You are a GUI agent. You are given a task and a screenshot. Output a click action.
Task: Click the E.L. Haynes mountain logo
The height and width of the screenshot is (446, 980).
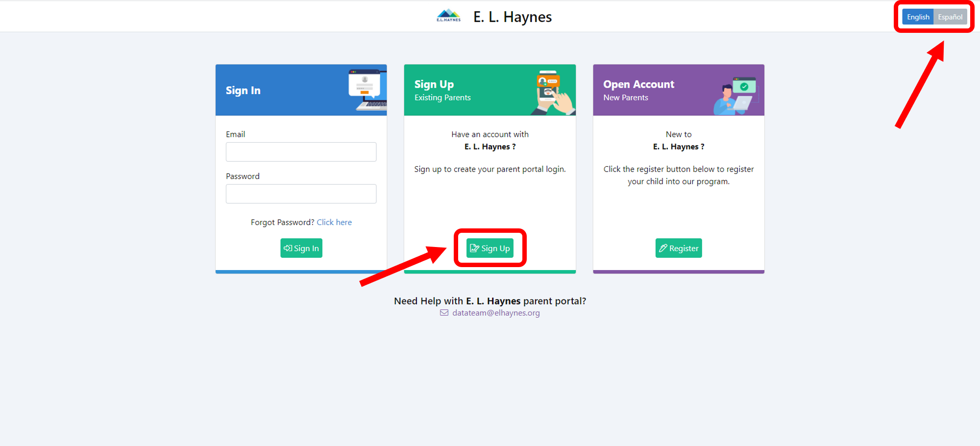pyautogui.click(x=448, y=15)
